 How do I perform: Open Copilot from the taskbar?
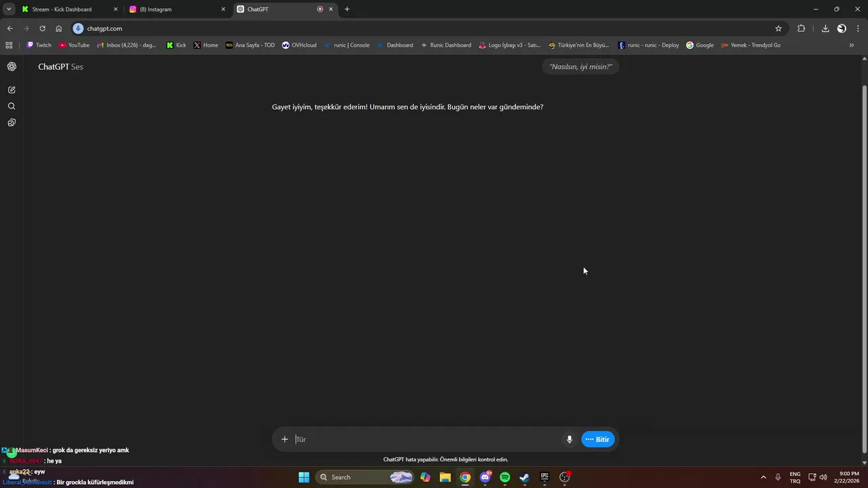425,477
